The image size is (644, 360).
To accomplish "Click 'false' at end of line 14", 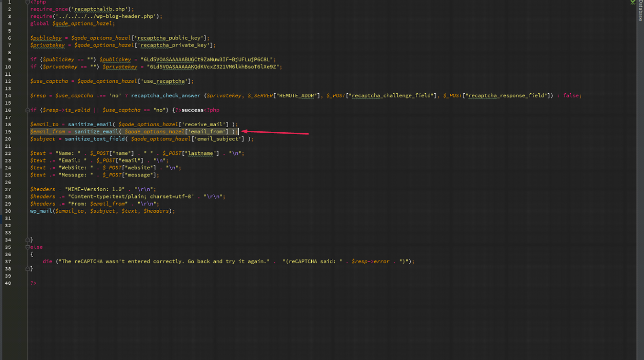I will click(571, 96).
